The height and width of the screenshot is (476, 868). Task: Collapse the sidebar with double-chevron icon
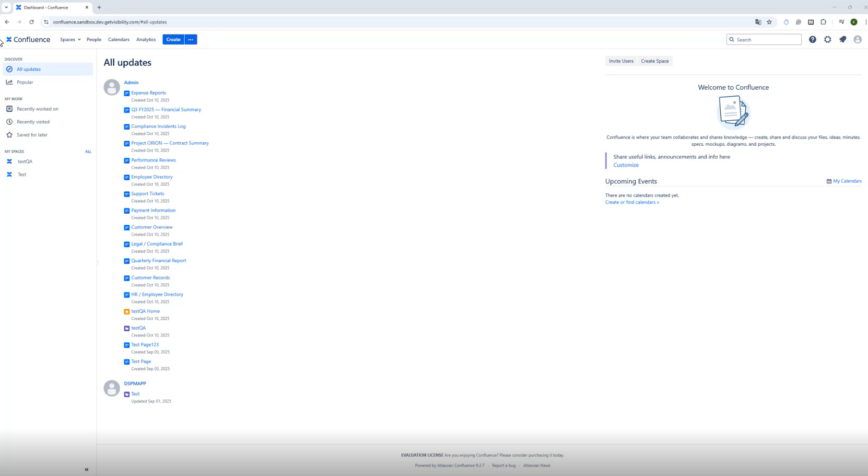point(87,469)
